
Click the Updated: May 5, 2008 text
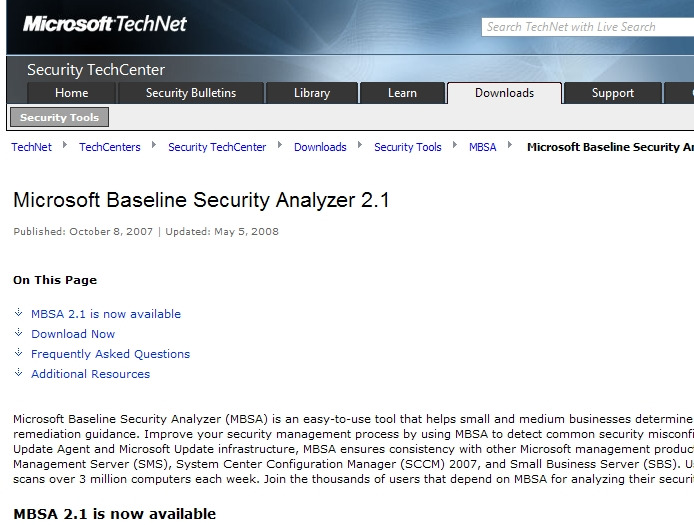pos(222,232)
